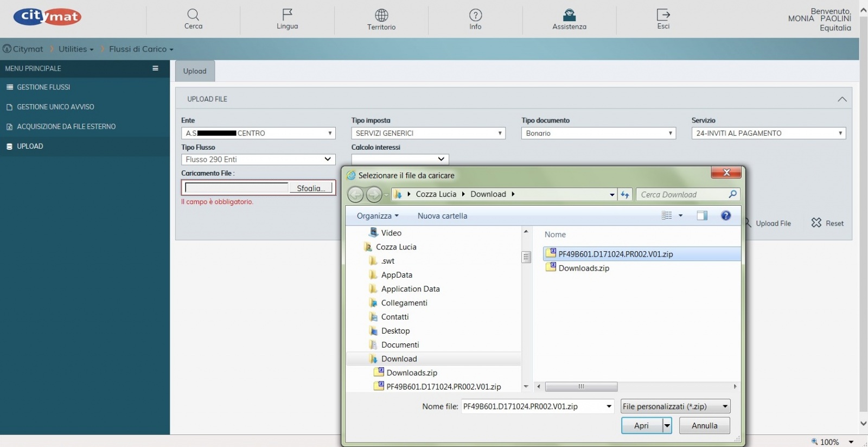Screen dimensions: 868x447
Task: Click the Apri button
Action: [x=642, y=426]
